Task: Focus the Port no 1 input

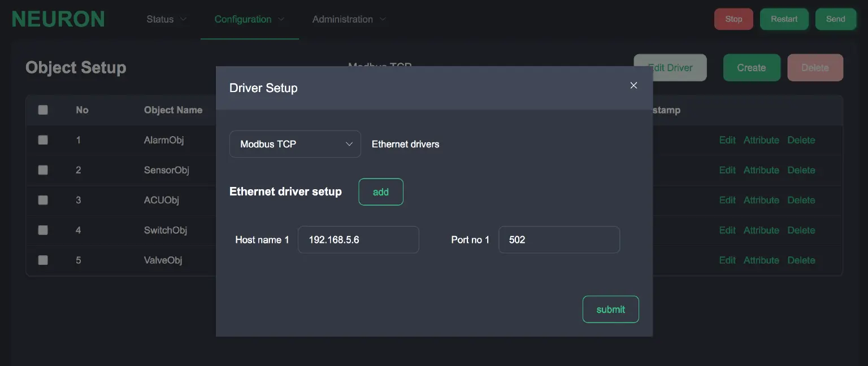Action: point(559,240)
